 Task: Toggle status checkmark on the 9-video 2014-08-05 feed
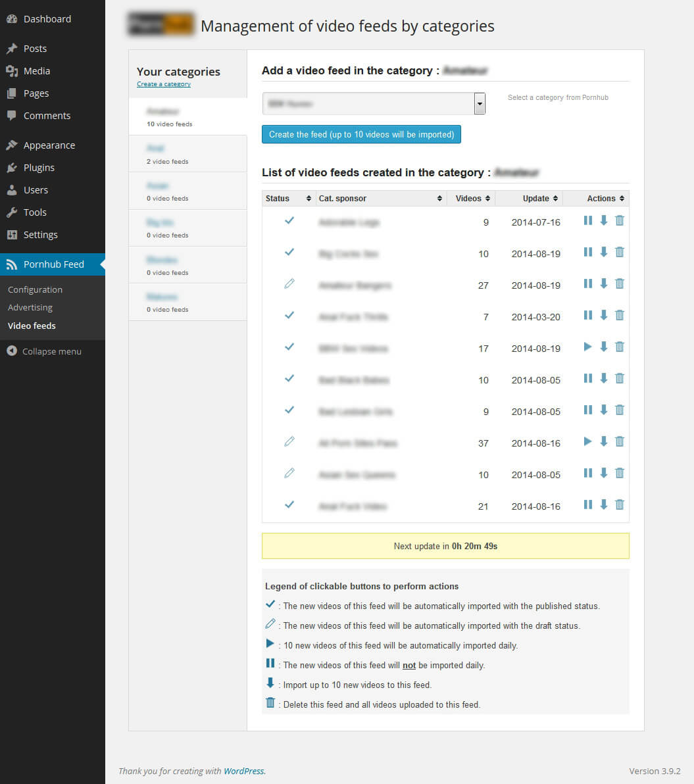pos(289,410)
